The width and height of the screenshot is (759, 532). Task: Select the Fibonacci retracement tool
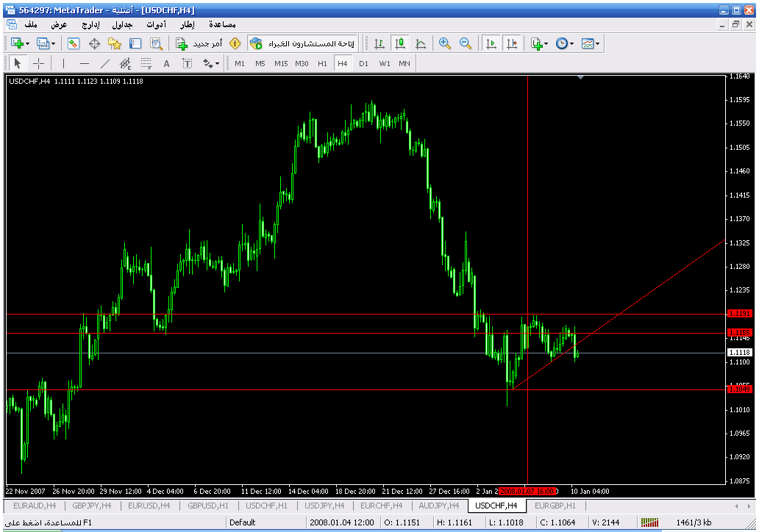pos(146,63)
